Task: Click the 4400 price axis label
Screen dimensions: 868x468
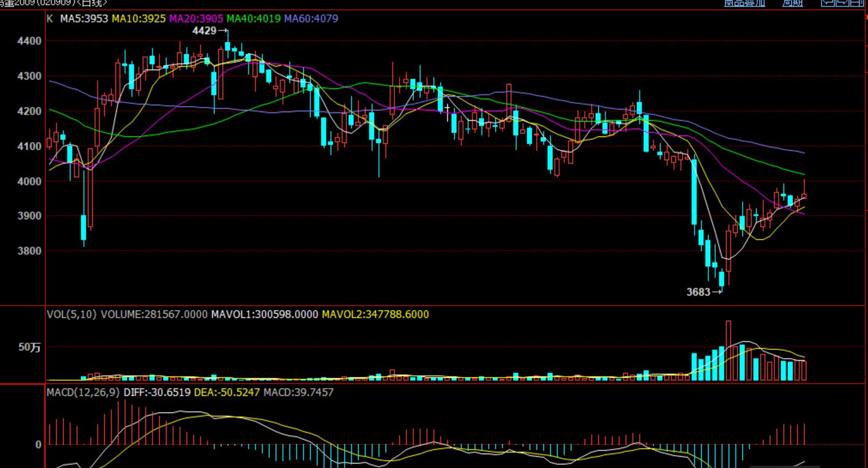Action: pos(30,41)
